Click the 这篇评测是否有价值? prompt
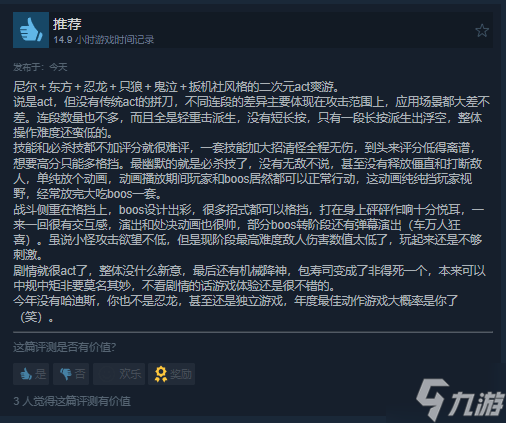This screenshot has width=506, height=423. point(65,347)
